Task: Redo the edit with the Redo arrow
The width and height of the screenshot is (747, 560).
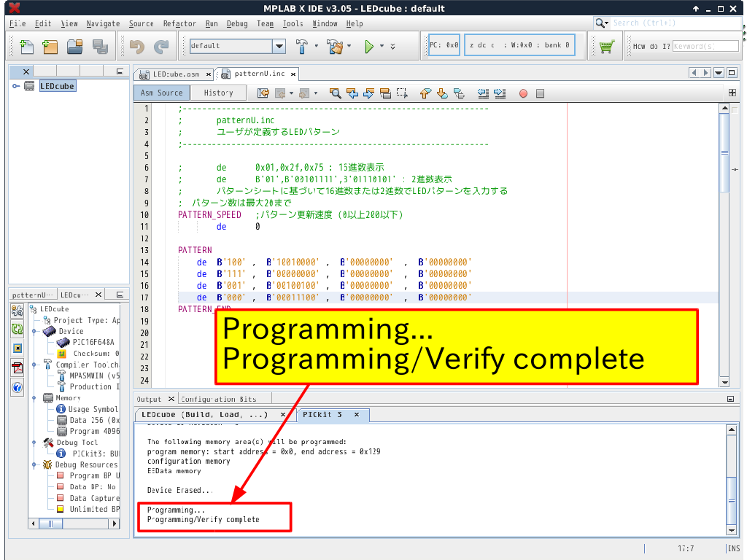Action: pyautogui.click(x=161, y=46)
